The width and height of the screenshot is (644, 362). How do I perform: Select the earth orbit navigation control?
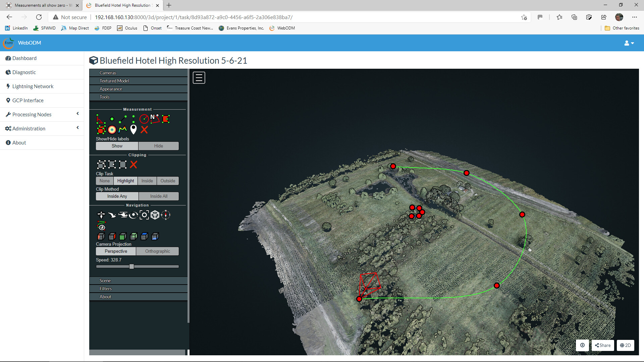pyautogui.click(x=133, y=215)
